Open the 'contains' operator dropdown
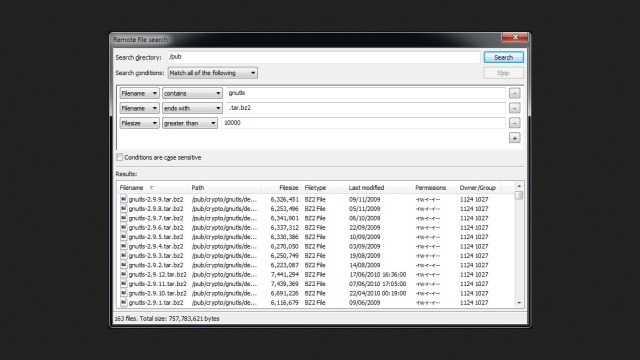 tap(192, 93)
